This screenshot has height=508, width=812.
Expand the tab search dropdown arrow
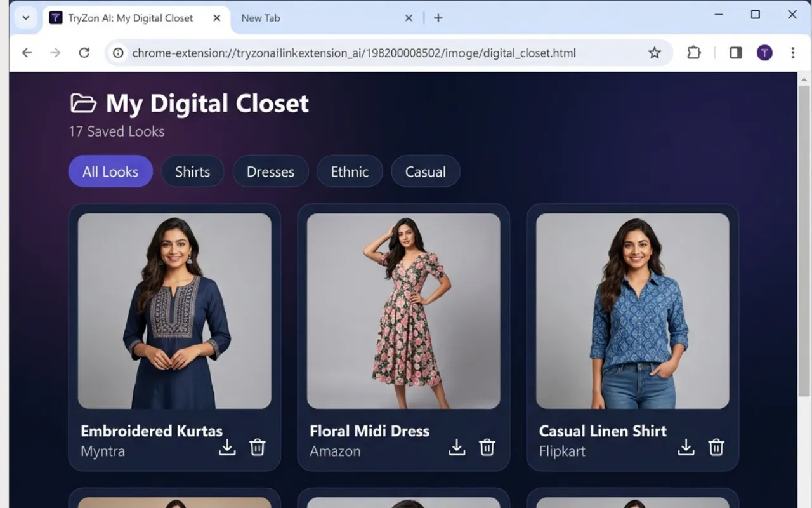click(26, 18)
